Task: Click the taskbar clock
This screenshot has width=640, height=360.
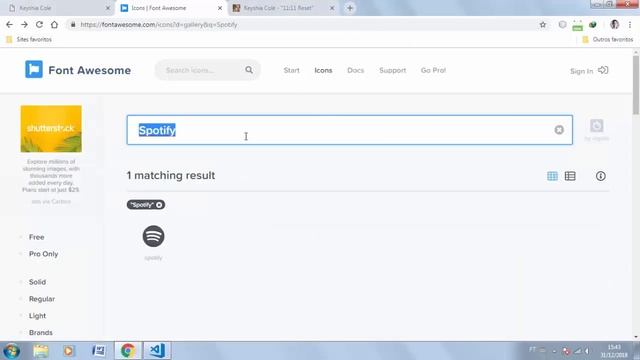Action: pyautogui.click(x=614, y=351)
